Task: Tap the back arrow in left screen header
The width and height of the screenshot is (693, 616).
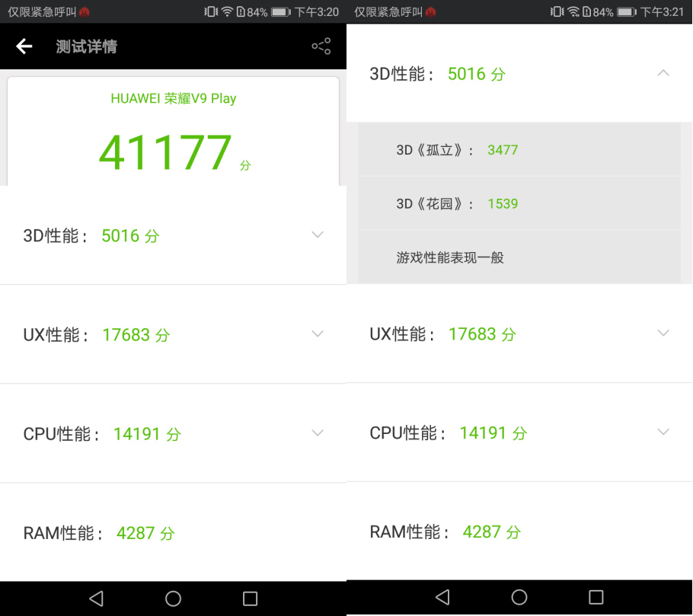Action: [24, 46]
